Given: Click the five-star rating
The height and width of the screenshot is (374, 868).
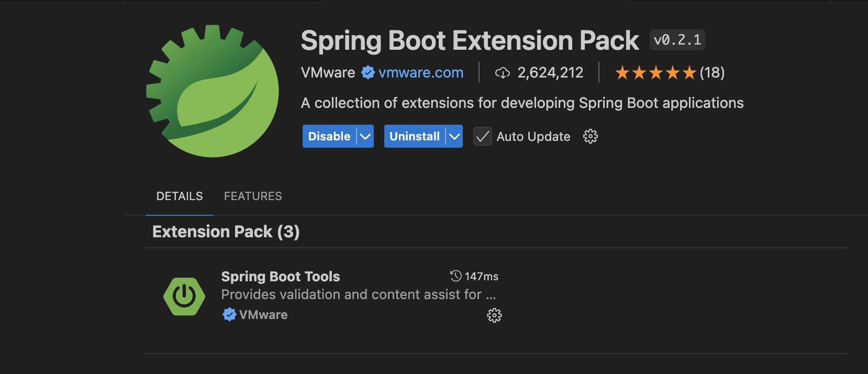Looking at the screenshot, I should click(655, 73).
